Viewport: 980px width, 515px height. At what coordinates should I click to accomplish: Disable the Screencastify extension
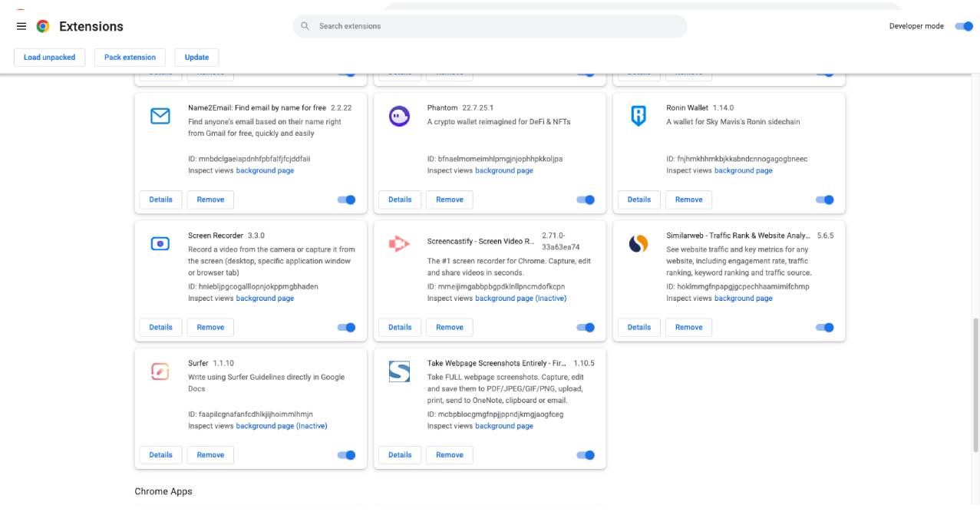coord(586,327)
